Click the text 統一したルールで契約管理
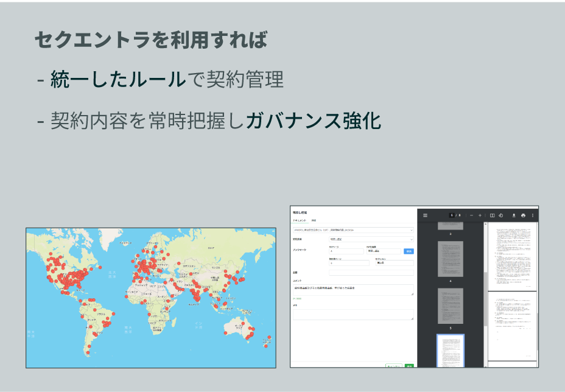 167,80
